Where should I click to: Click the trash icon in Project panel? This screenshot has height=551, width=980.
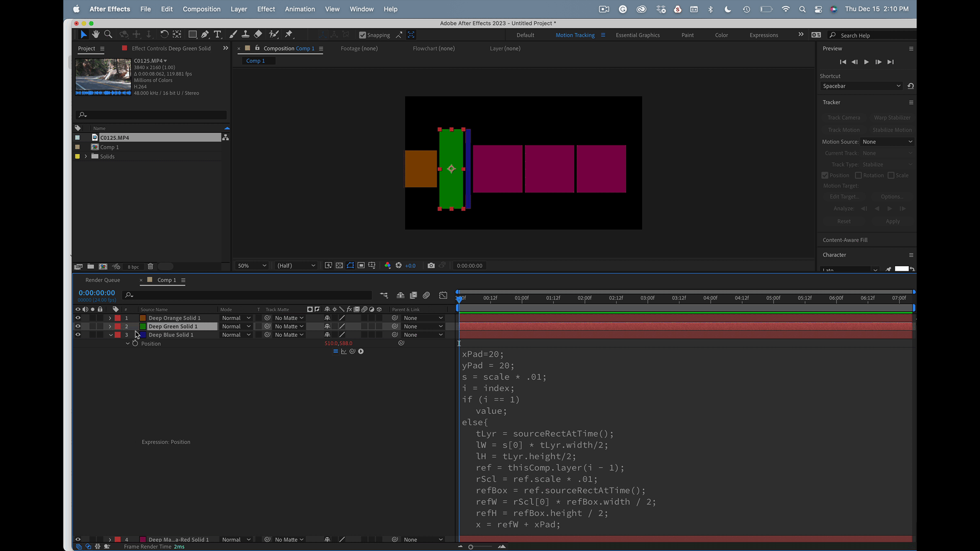[151, 266]
